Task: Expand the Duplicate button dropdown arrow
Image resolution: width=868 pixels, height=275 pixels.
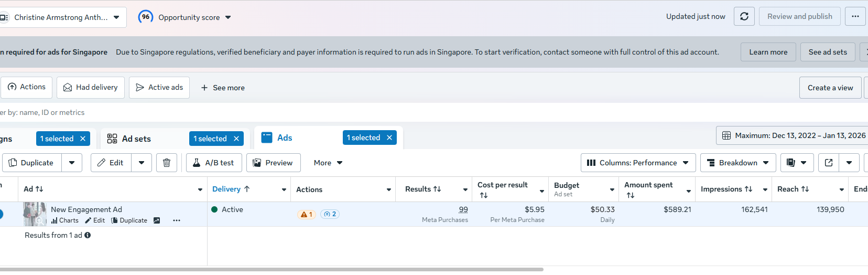Action: 72,163
